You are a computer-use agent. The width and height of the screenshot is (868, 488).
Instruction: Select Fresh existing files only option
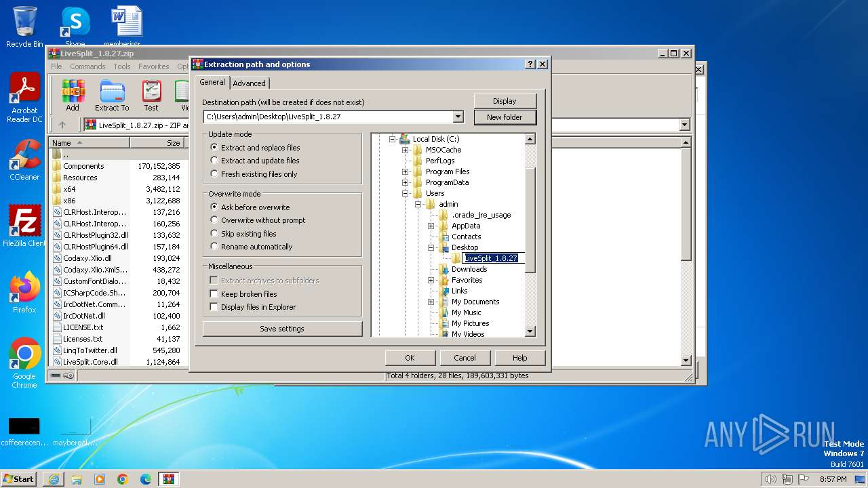click(x=254, y=174)
